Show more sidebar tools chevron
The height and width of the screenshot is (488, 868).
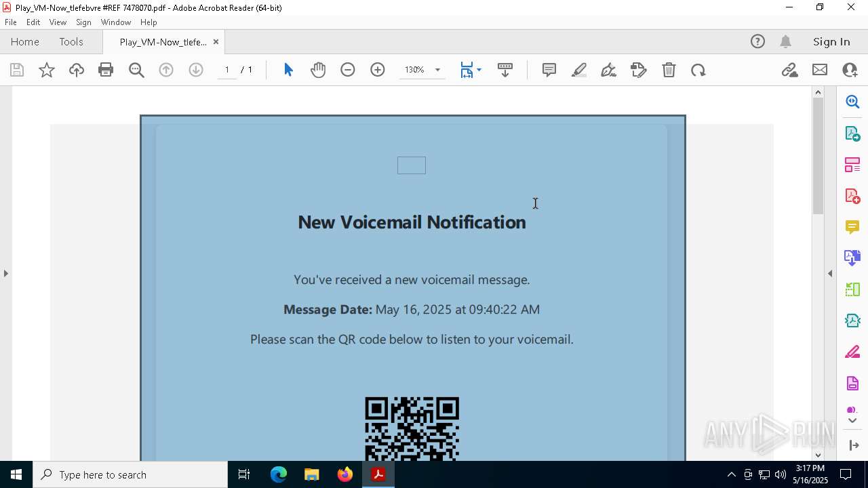[x=852, y=421]
